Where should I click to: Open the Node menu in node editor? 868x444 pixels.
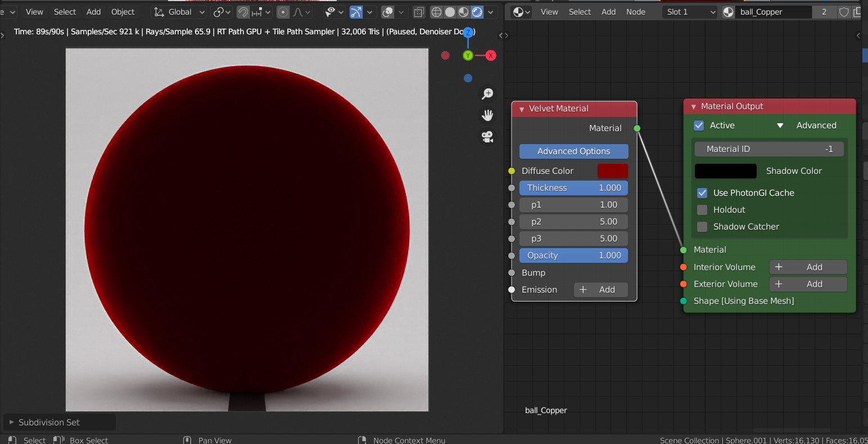click(x=635, y=12)
